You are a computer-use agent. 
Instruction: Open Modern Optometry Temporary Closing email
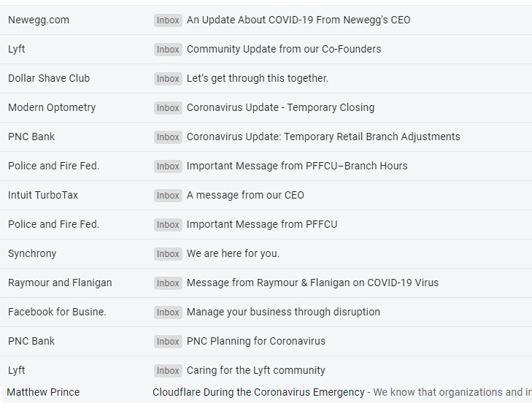280,107
